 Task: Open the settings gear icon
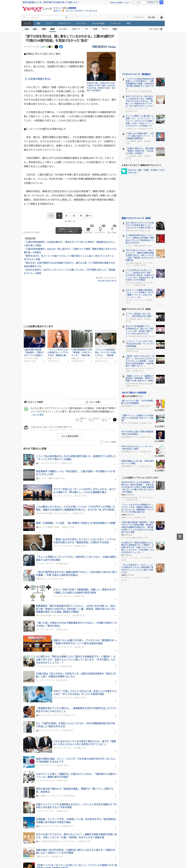tap(161, 18)
